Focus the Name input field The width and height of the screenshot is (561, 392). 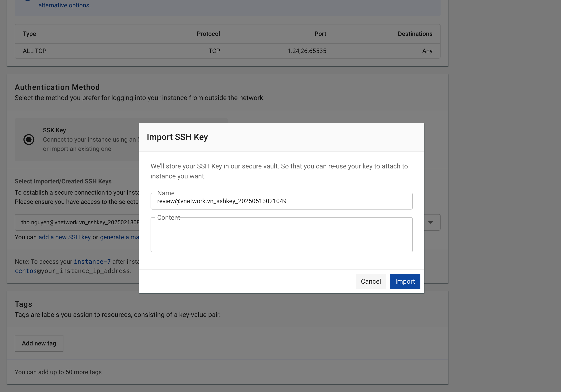(281, 201)
